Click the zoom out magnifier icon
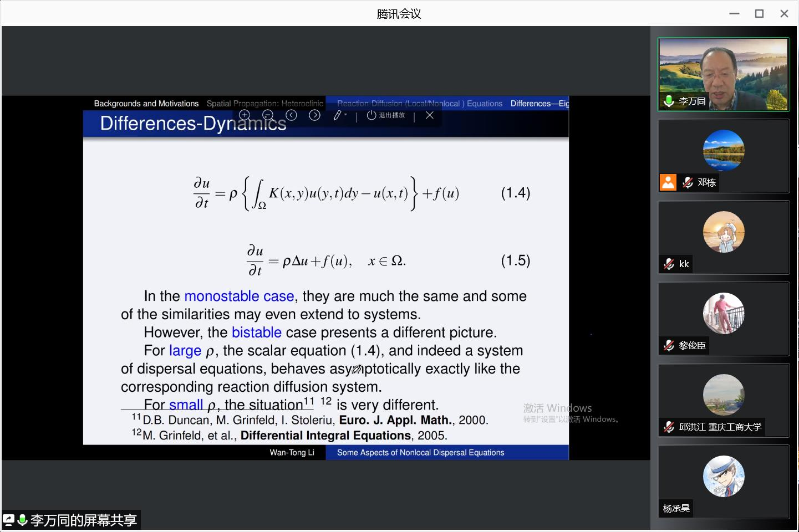 (268, 115)
